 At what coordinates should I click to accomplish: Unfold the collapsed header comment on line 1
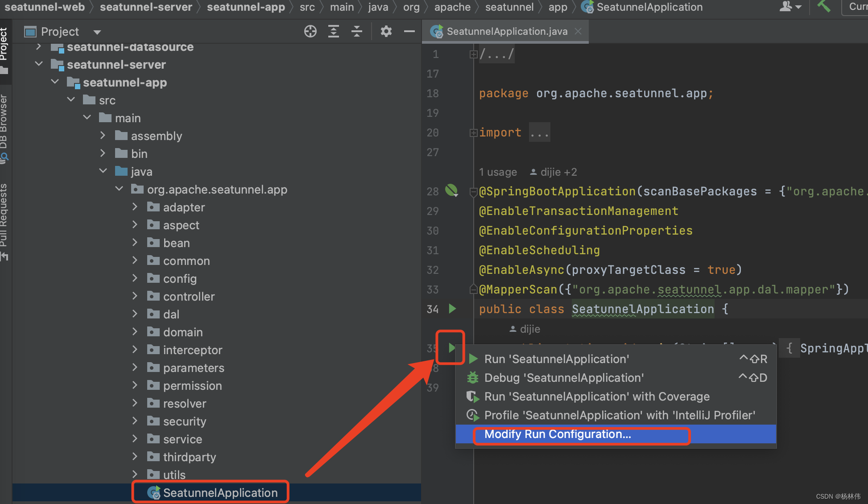tap(473, 54)
